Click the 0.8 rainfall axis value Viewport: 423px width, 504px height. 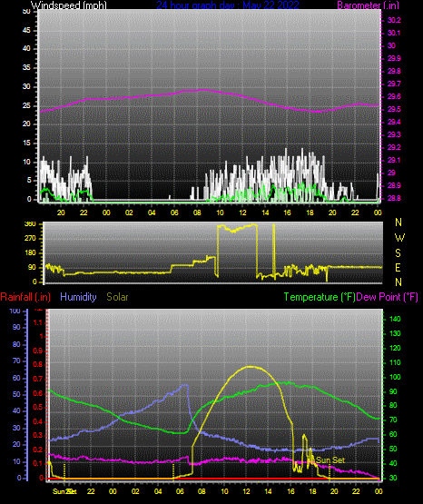click(38, 365)
